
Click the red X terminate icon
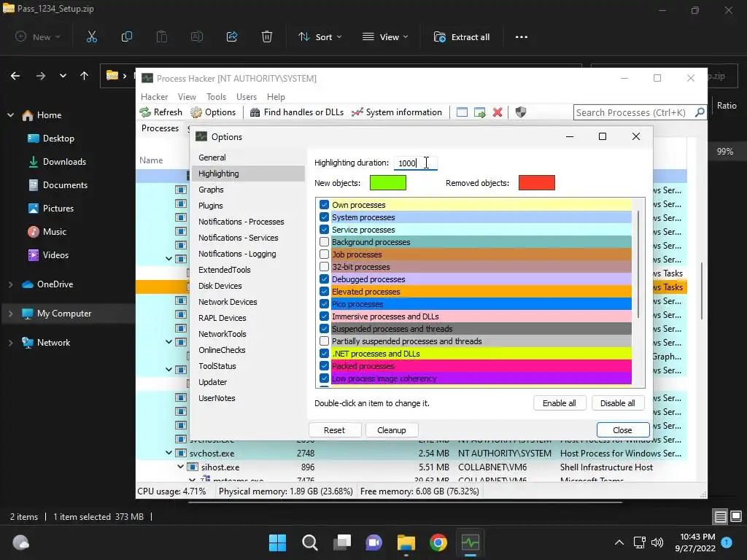click(498, 112)
